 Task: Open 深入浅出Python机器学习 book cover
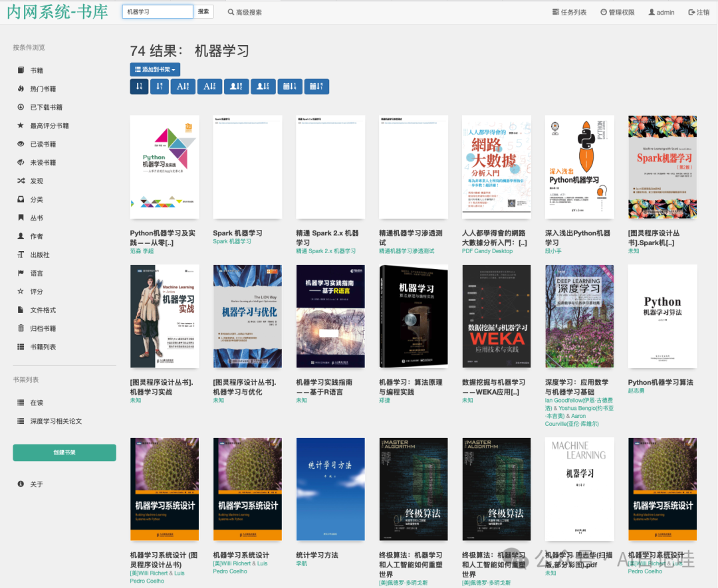[x=579, y=167]
